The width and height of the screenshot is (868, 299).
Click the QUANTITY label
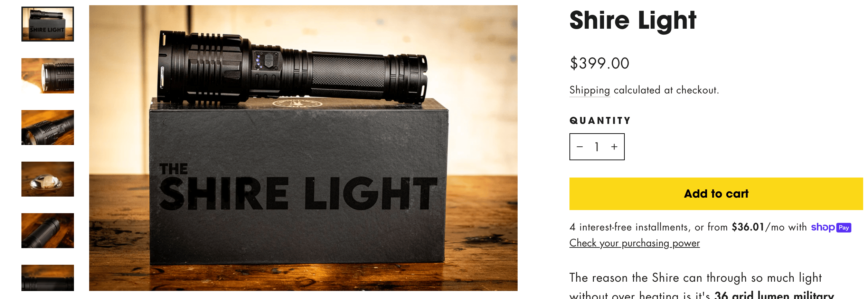coord(600,120)
